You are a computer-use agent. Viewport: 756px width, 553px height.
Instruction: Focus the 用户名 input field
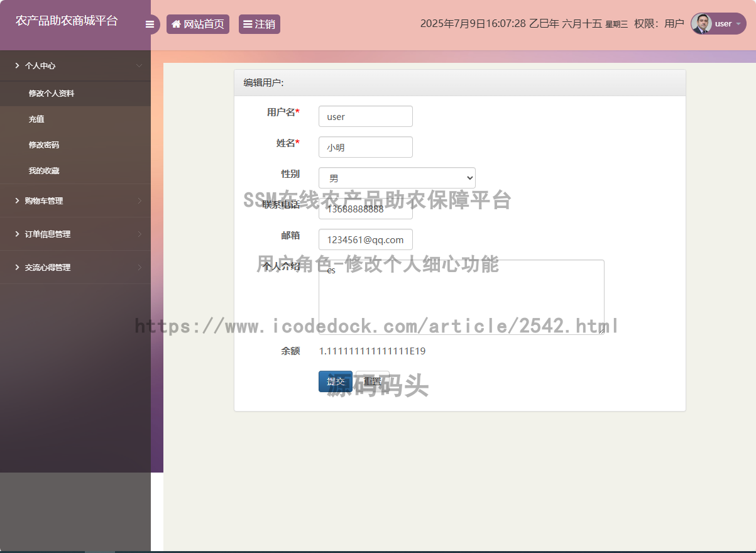[x=366, y=116]
